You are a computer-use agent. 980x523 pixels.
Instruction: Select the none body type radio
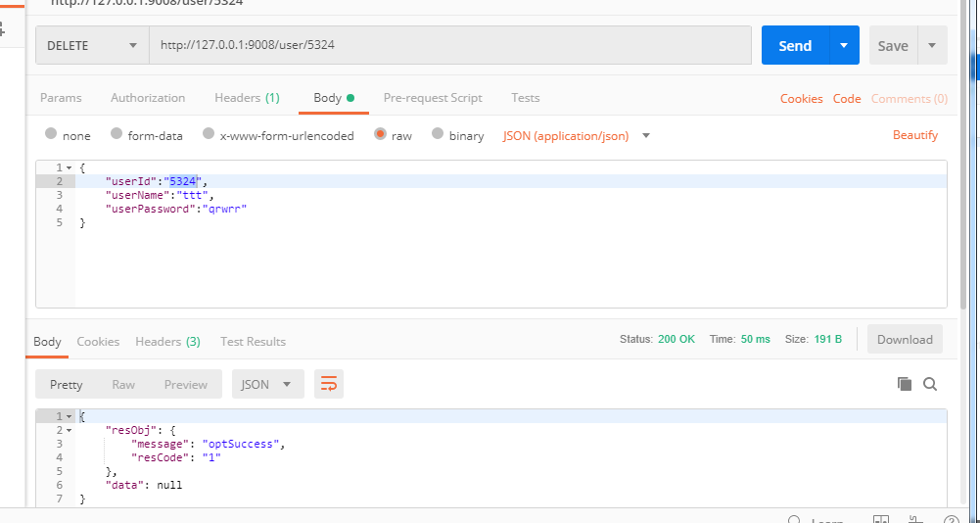tap(51, 133)
